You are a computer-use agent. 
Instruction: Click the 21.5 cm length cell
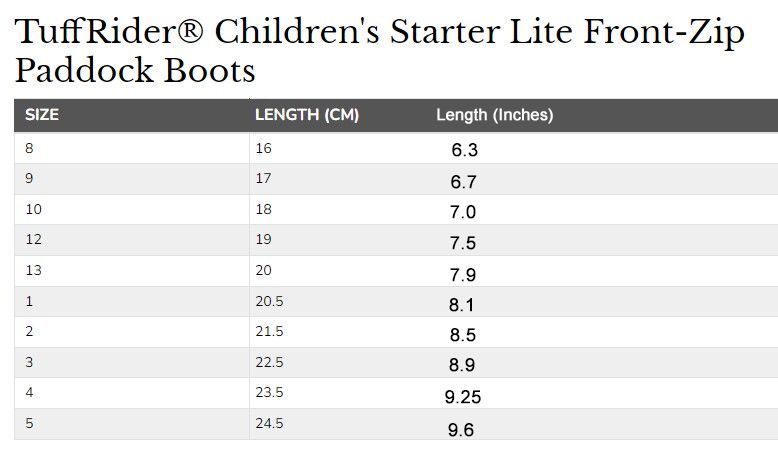[x=269, y=332]
